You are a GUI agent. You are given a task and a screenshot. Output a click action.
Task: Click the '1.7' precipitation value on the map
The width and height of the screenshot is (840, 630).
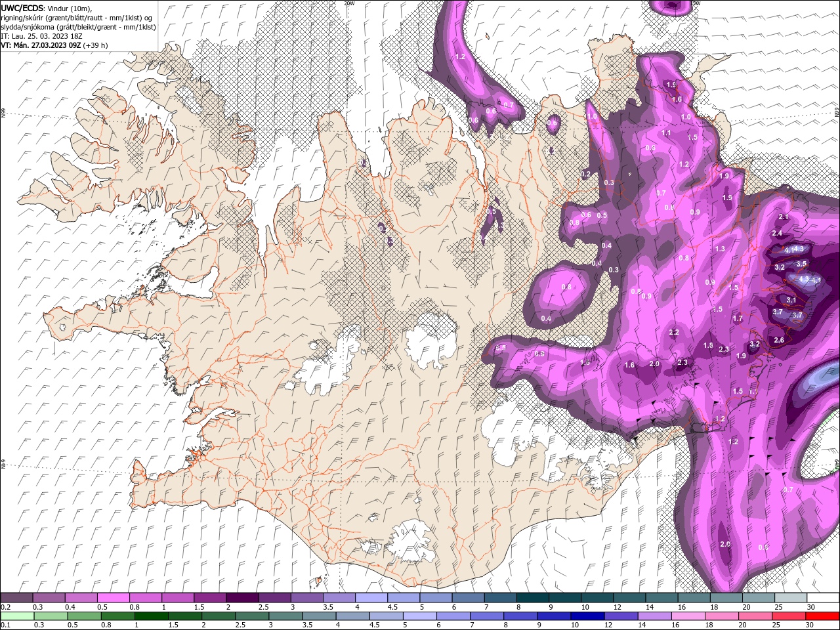pos(738,318)
